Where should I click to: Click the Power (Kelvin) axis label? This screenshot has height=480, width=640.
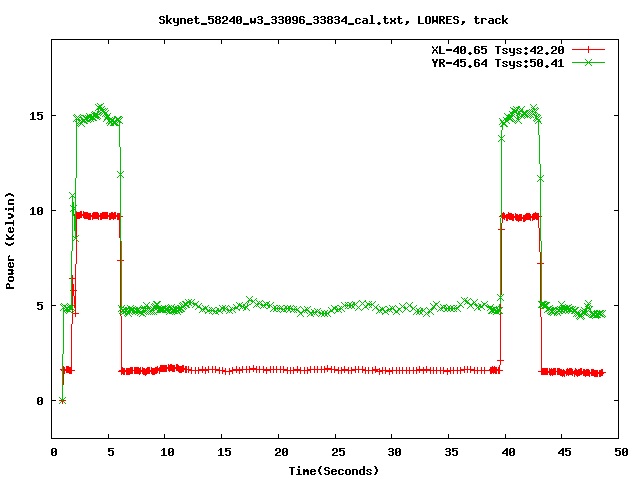tap(10, 241)
